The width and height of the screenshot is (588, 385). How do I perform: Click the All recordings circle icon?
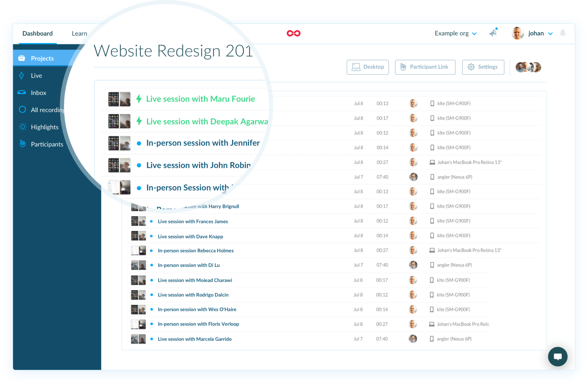[22, 110]
